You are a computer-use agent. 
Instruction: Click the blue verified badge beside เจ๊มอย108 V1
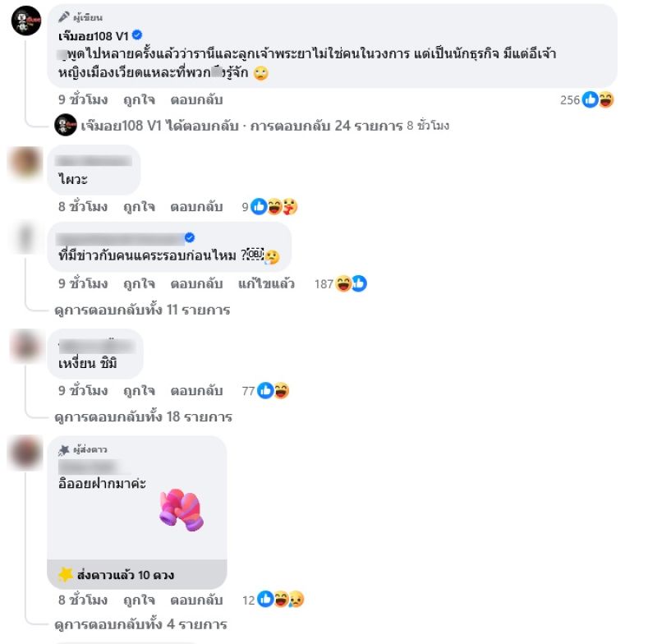(x=137, y=35)
